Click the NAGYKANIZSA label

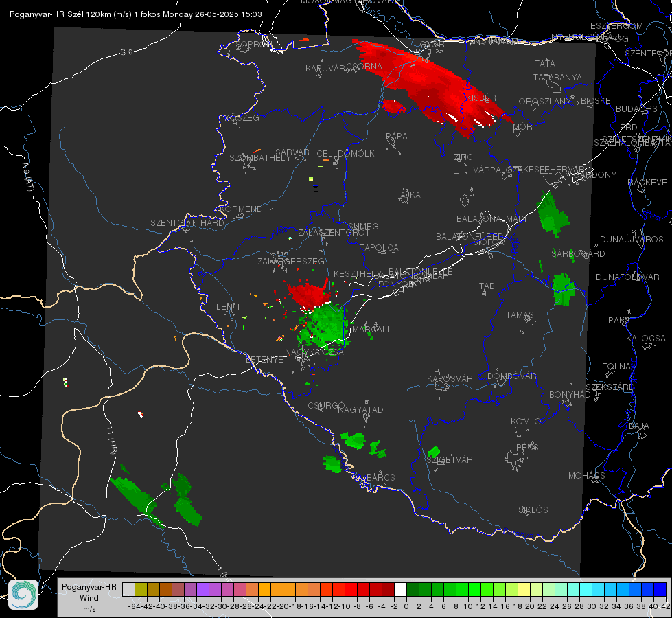click(x=314, y=352)
